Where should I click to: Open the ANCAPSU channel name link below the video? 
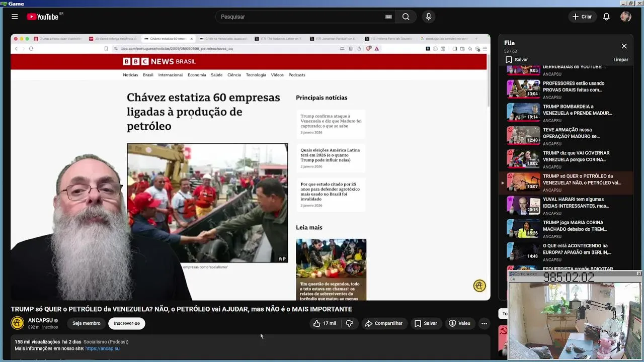[x=40, y=320]
